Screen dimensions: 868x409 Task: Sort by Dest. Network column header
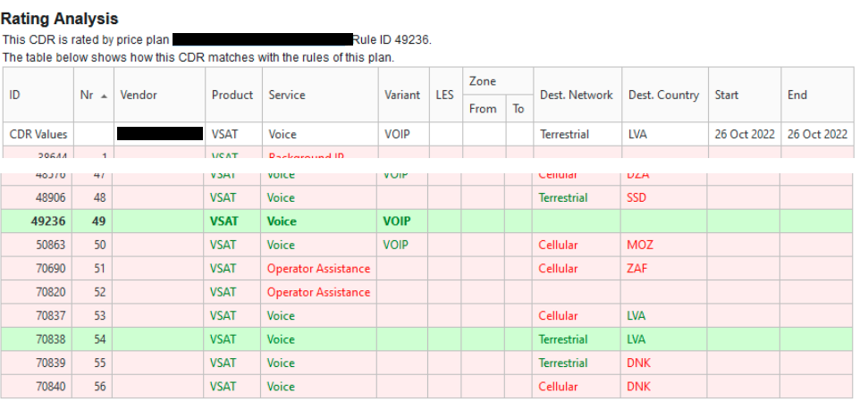point(576,95)
